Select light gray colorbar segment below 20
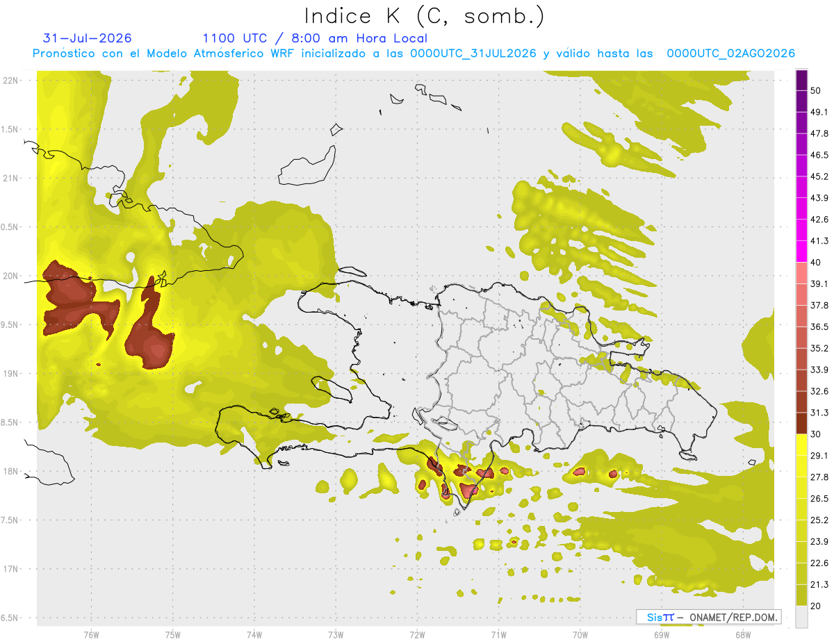 pyautogui.click(x=801, y=616)
